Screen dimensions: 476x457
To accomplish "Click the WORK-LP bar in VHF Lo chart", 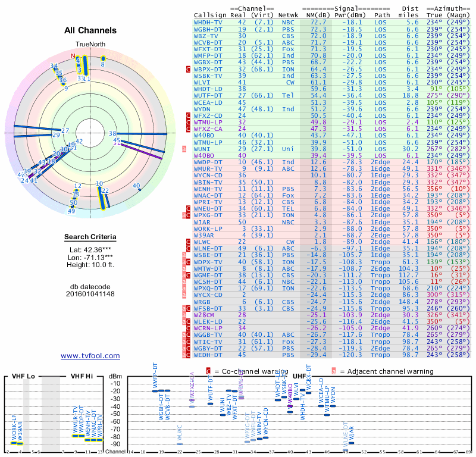I will click(x=14, y=443).
